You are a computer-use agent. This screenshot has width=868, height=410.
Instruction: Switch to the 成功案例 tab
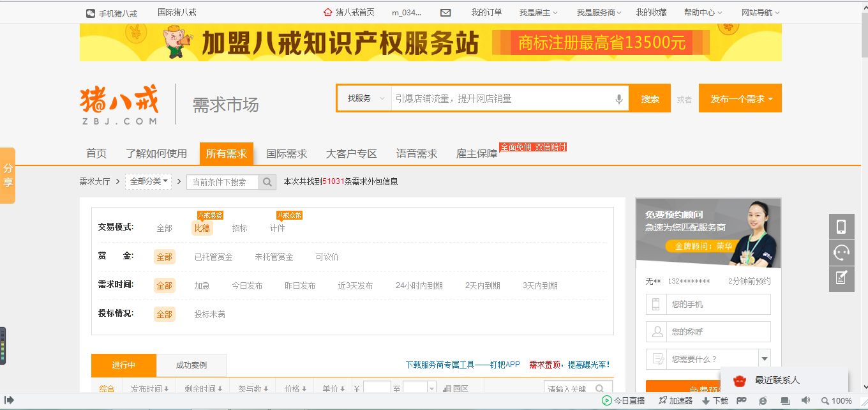[191, 365]
